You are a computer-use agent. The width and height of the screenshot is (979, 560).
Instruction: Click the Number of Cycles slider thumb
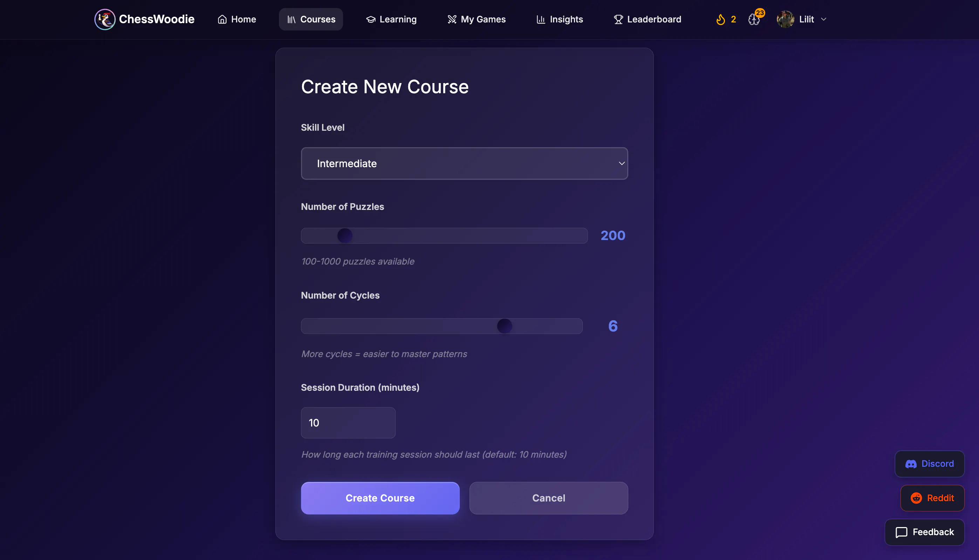(x=505, y=326)
